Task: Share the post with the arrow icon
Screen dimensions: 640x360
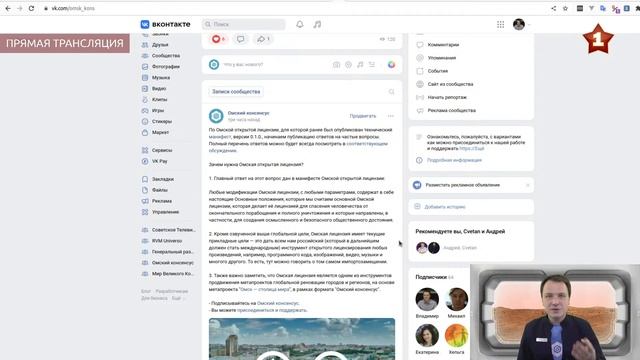Action: point(263,39)
